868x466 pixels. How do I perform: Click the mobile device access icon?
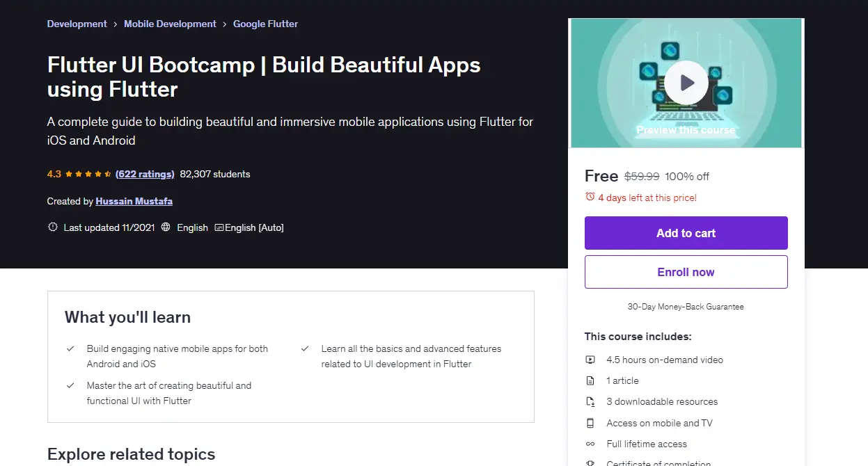pyautogui.click(x=590, y=423)
